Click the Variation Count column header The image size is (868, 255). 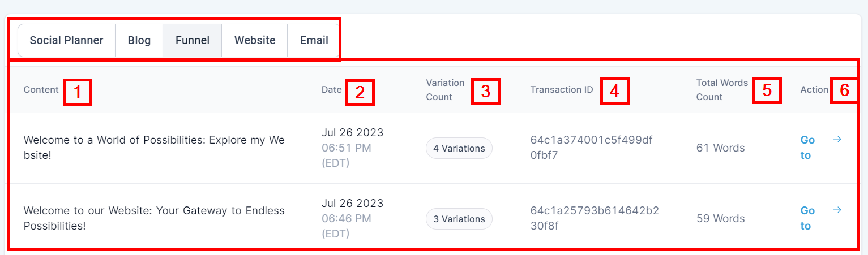tap(445, 90)
